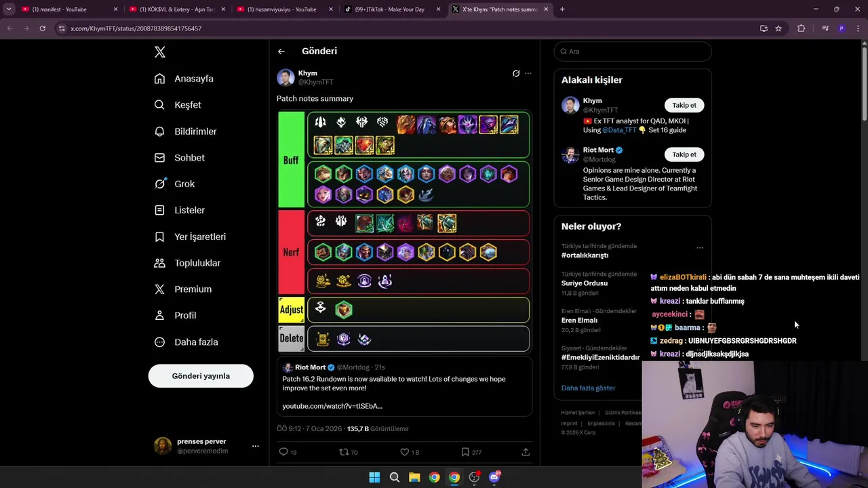Open Bildirimler notifications
The height and width of the screenshot is (488, 868).
pos(185,131)
